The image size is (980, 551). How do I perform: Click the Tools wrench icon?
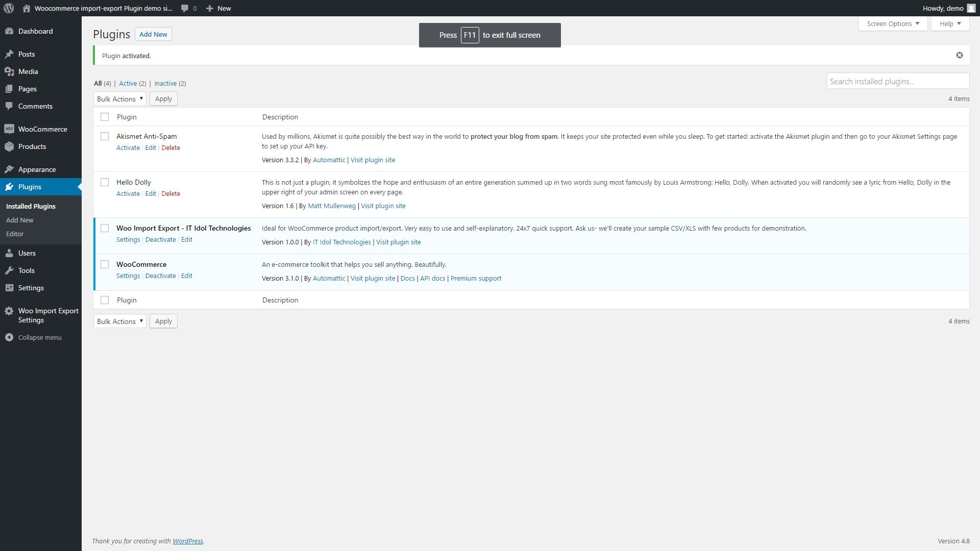coord(9,270)
